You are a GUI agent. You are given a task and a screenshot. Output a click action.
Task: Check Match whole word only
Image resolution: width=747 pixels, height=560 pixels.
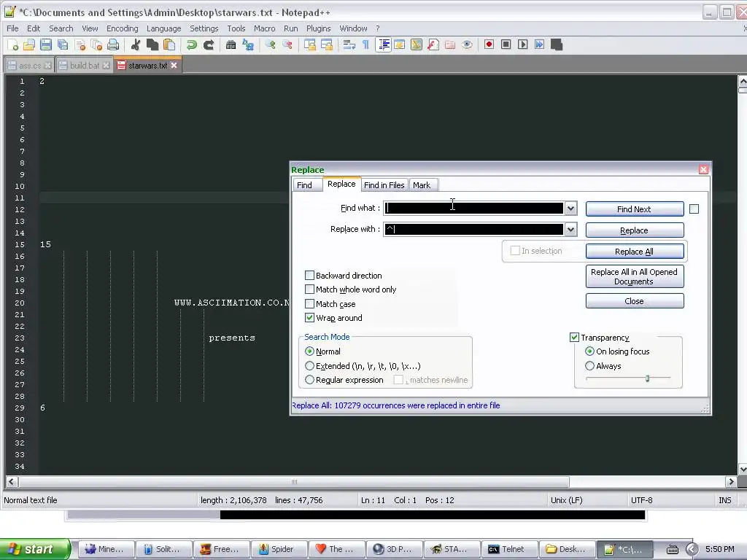coord(309,289)
